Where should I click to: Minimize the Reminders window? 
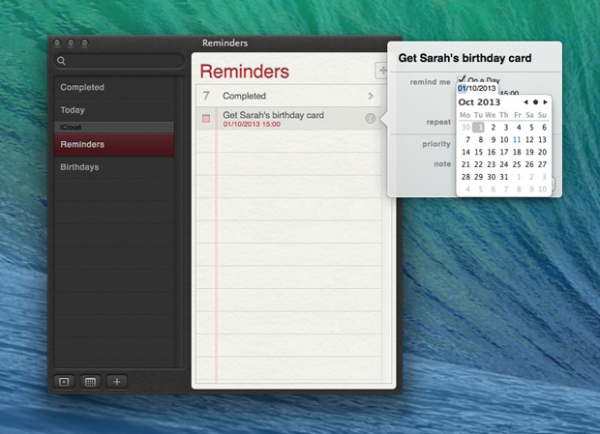click(x=71, y=43)
